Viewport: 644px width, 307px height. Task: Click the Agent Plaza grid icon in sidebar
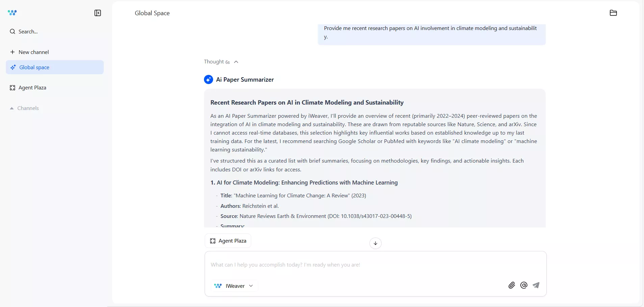pos(12,87)
